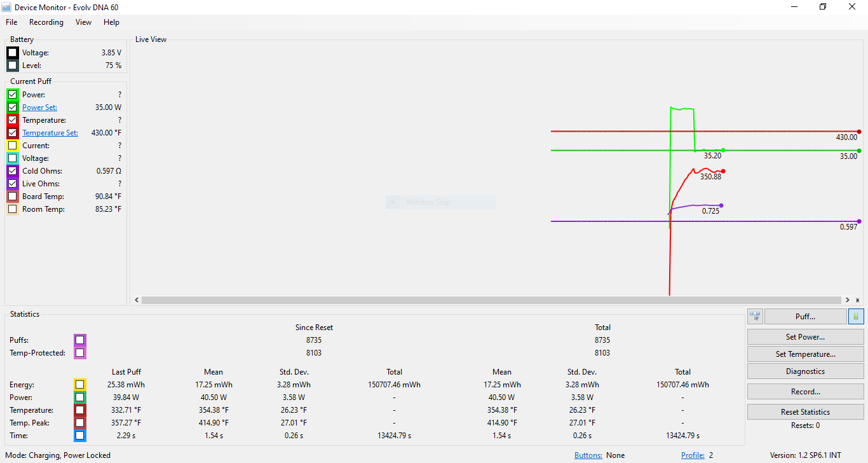The height and width of the screenshot is (463, 868).
Task: Open the File menu
Action: tap(11, 22)
